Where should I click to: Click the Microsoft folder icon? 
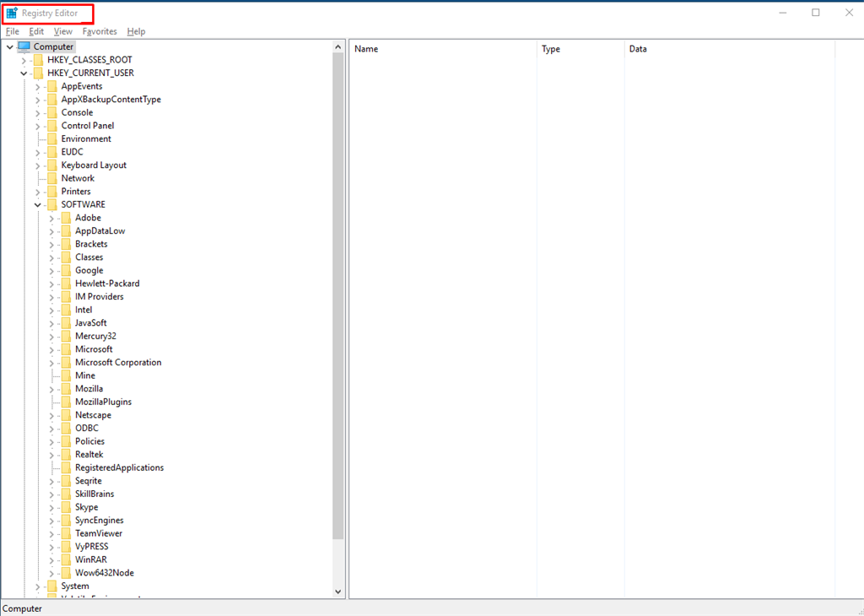click(x=66, y=349)
